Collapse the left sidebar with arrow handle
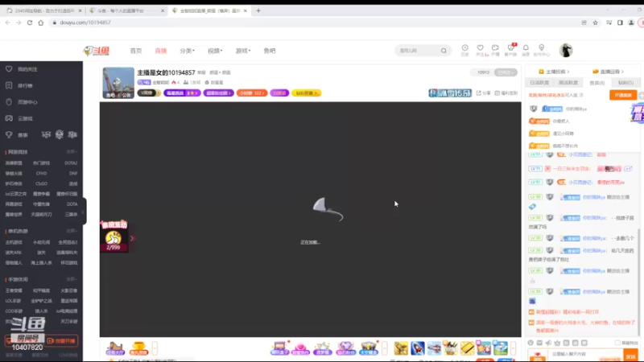This screenshot has height=362, width=644. pos(84,212)
